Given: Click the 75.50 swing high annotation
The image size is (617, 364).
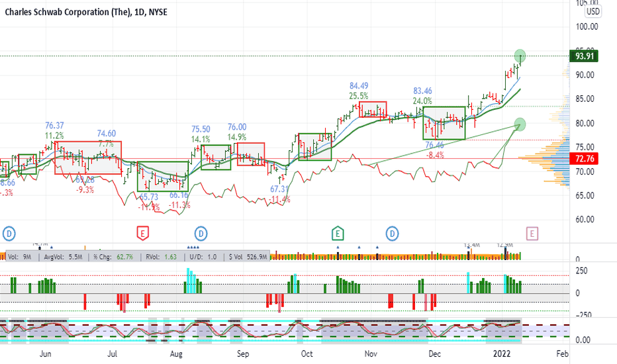Looking at the screenshot, I should click(x=201, y=129).
